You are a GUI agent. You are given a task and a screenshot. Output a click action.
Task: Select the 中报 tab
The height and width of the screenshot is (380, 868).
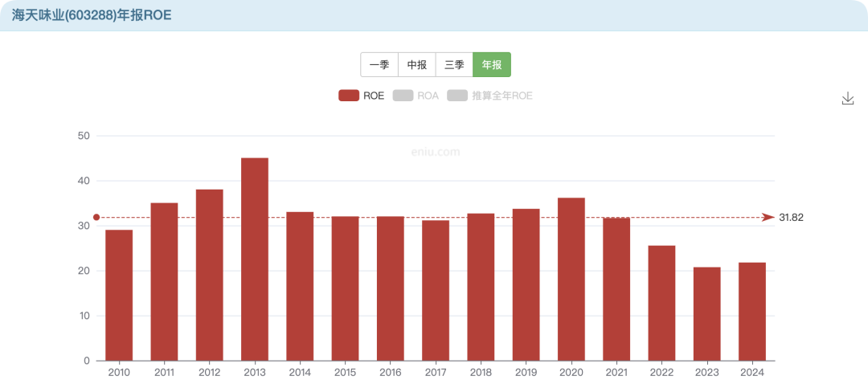coord(416,65)
